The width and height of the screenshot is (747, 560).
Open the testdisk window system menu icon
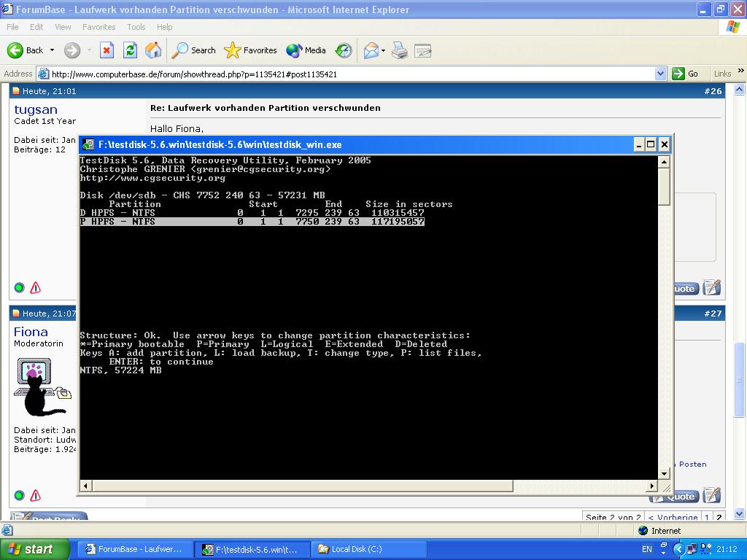pyautogui.click(x=88, y=144)
